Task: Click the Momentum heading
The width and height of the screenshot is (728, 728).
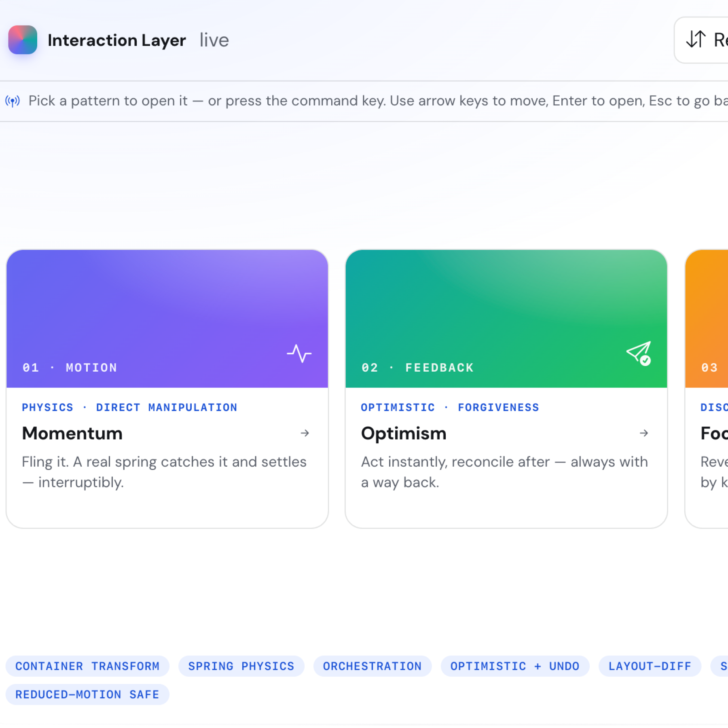Action: (x=72, y=434)
